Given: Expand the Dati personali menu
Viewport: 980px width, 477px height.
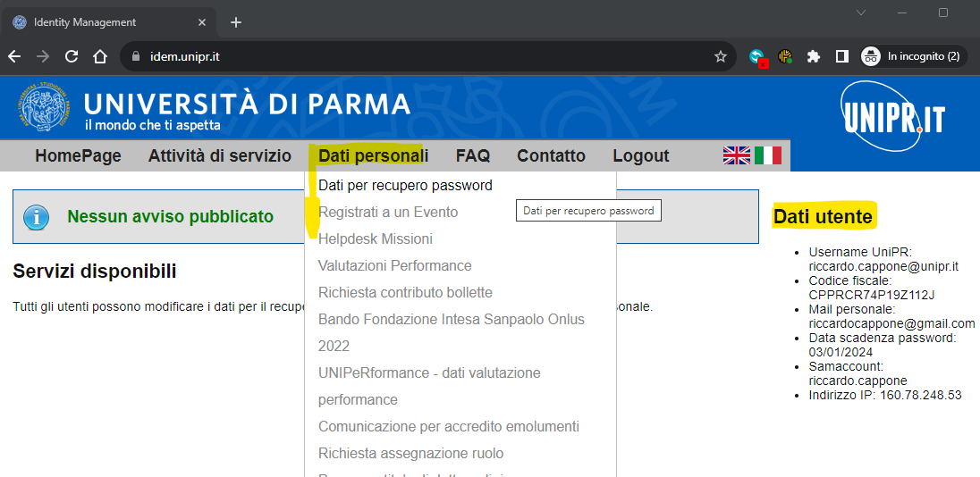Looking at the screenshot, I should [x=373, y=155].
